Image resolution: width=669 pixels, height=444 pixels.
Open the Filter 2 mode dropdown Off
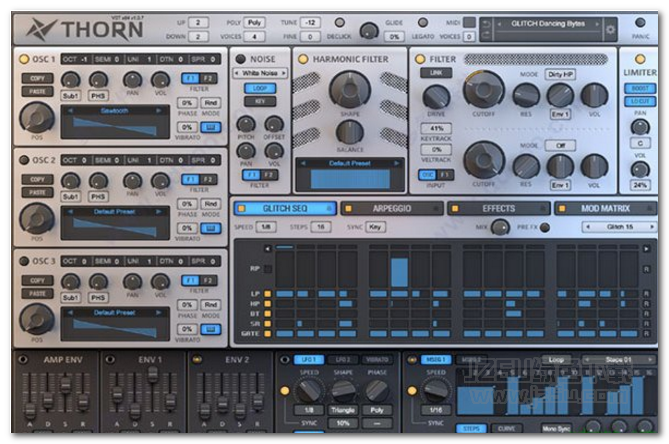(560, 145)
